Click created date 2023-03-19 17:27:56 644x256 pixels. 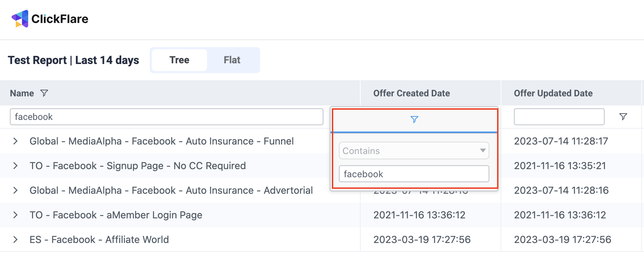click(x=422, y=239)
